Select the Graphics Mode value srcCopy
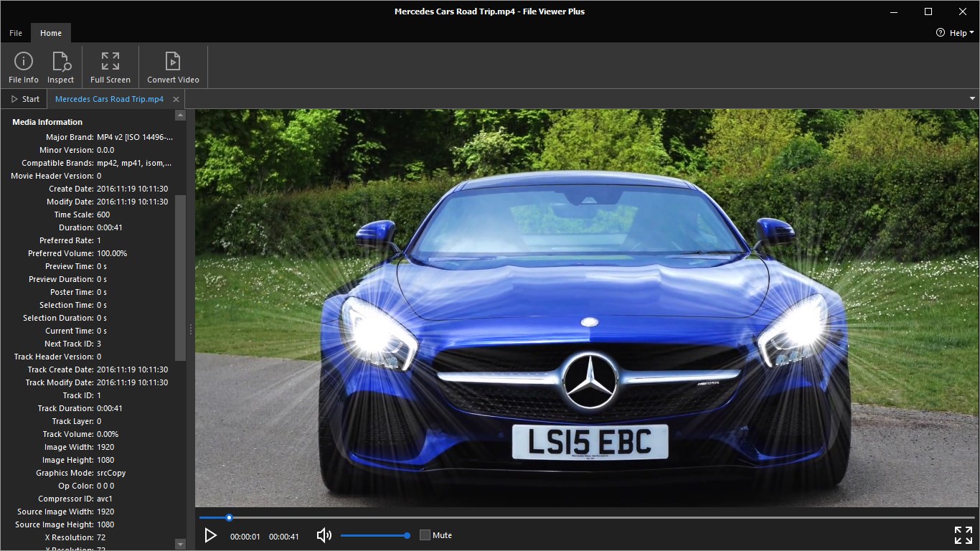This screenshot has width=980, height=551. click(x=111, y=473)
